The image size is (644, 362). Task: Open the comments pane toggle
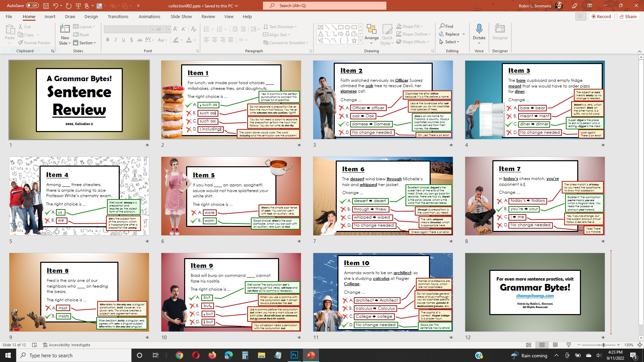pyautogui.click(x=581, y=16)
